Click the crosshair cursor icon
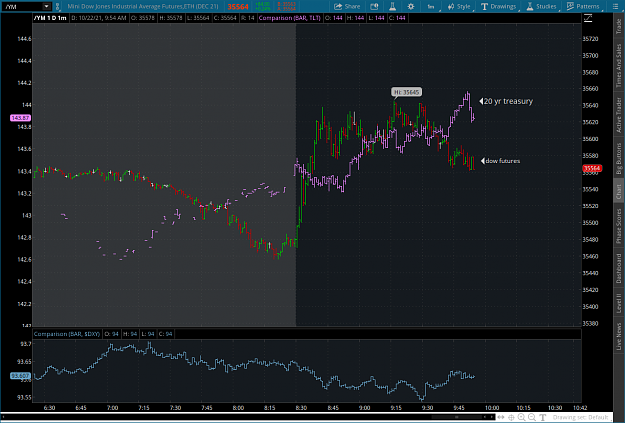Viewport: 625px width, 423px height. (x=511, y=417)
